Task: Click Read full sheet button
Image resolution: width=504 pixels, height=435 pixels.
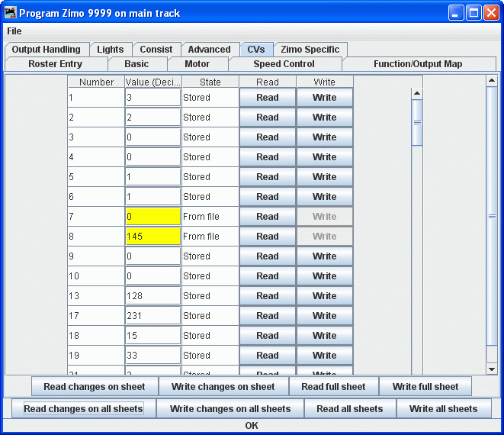Action: [333, 387]
